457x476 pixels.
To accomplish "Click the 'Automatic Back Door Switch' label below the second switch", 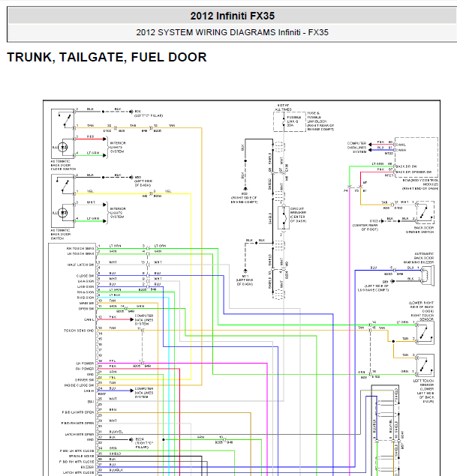I will tap(61, 234).
